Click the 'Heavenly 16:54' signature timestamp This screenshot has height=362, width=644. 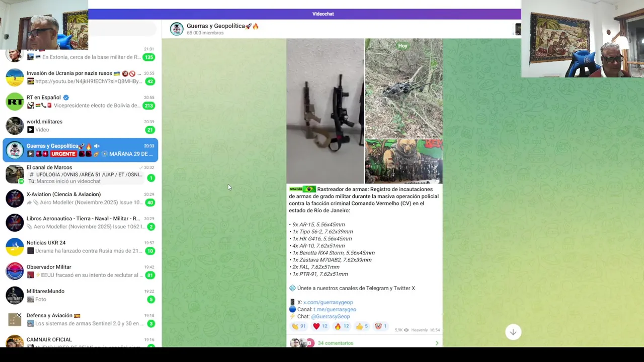[426, 330]
